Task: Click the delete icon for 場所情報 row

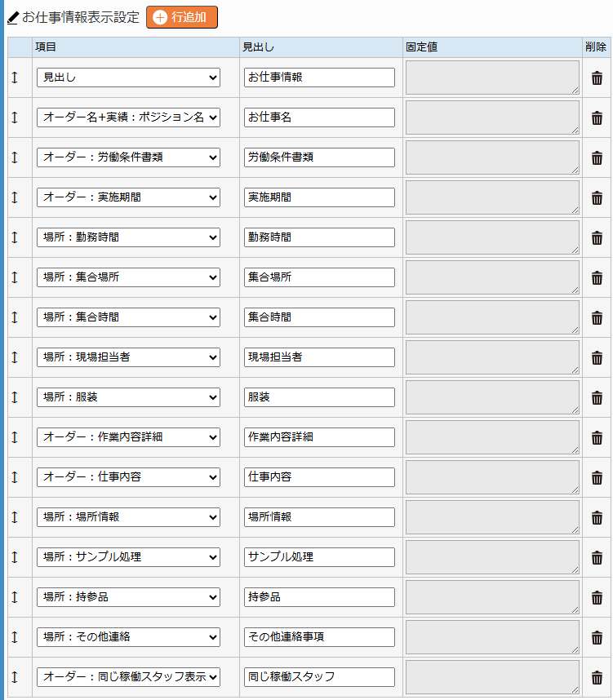Action: (597, 517)
